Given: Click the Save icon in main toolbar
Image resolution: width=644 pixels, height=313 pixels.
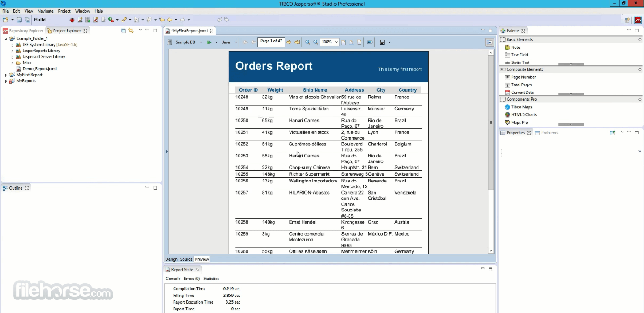Looking at the screenshot, I should 19,20.
